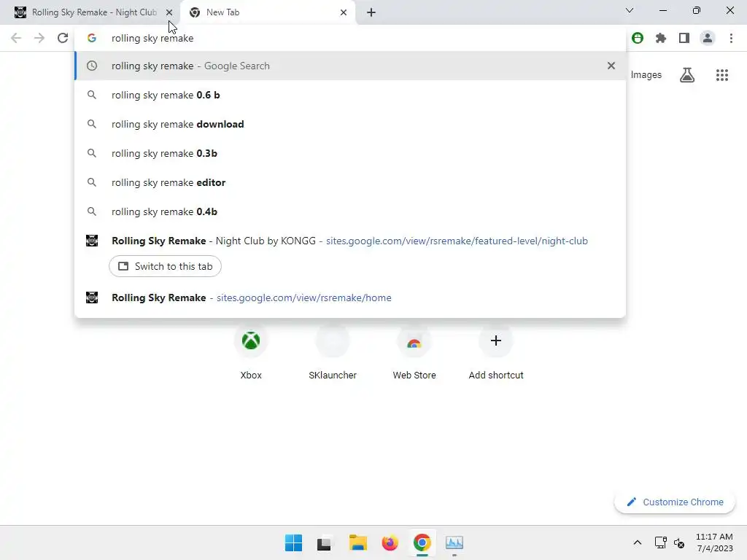This screenshot has width=747, height=560.
Task: Open the Search Labs flask icon
Action: (x=687, y=75)
